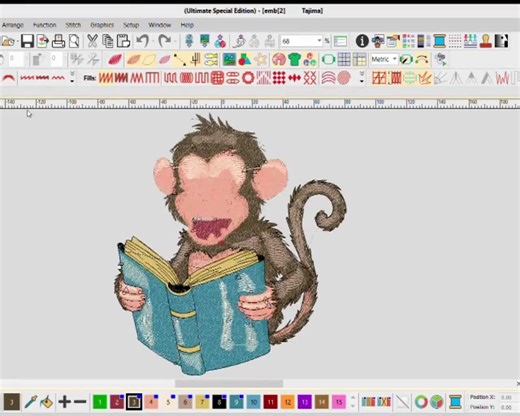Open the Setup menu
Viewport: 520px width, 416px height.
[x=131, y=25]
